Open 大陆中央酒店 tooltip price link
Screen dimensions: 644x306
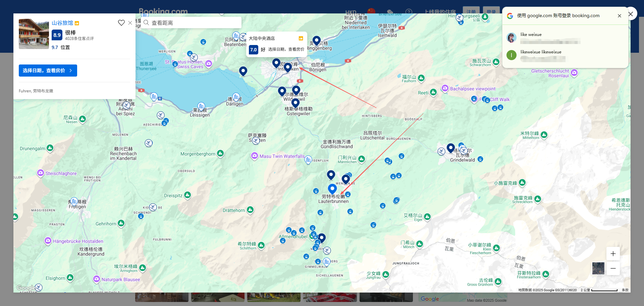tap(286, 49)
